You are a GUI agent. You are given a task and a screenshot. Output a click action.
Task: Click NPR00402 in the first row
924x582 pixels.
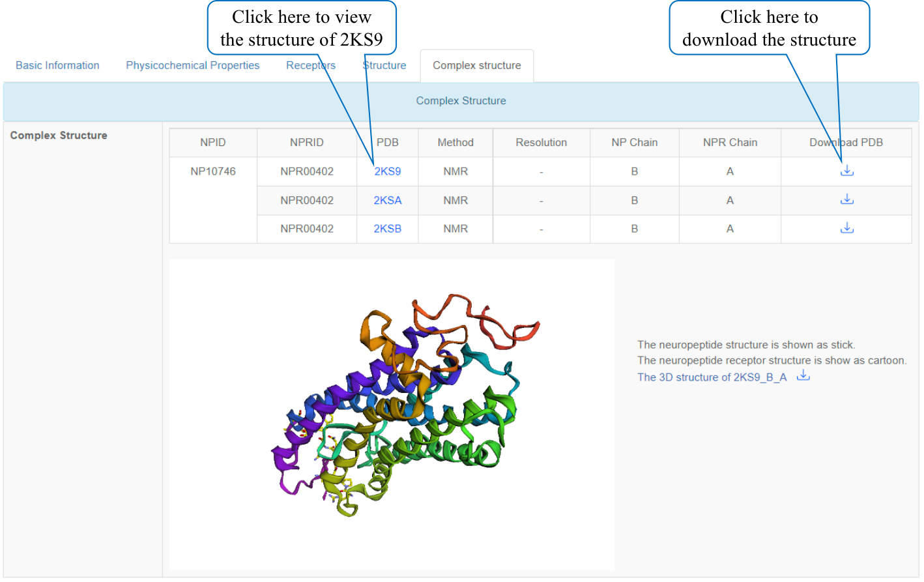pos(307,171)
